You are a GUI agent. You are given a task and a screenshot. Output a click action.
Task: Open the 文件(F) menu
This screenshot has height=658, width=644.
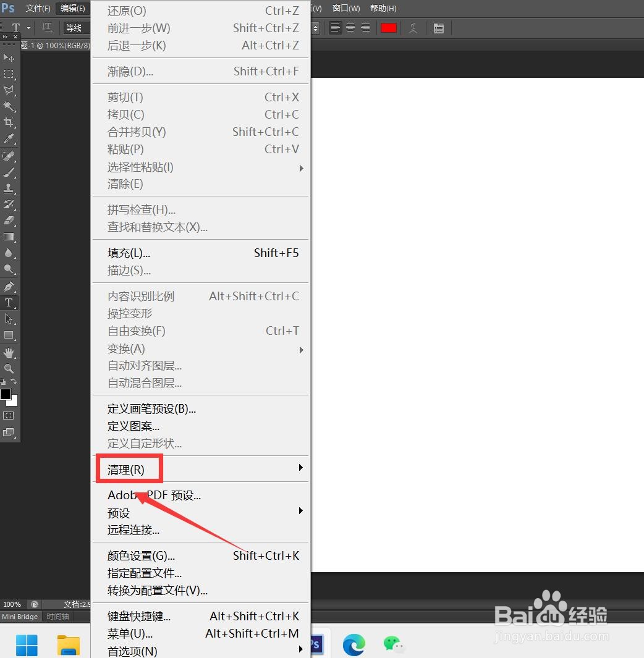[38, 9]
